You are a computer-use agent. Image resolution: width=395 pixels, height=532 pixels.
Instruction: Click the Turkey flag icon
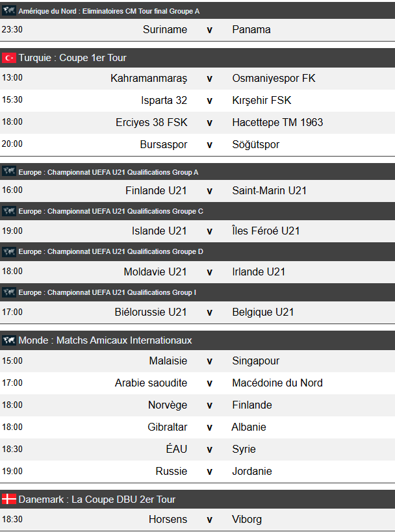point(9,58)
